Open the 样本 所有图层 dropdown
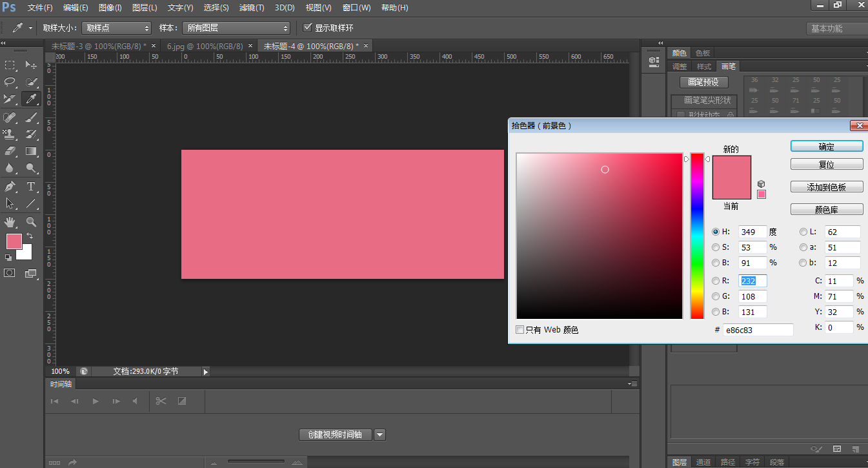 pyautogui.click(x=236, y=28)
